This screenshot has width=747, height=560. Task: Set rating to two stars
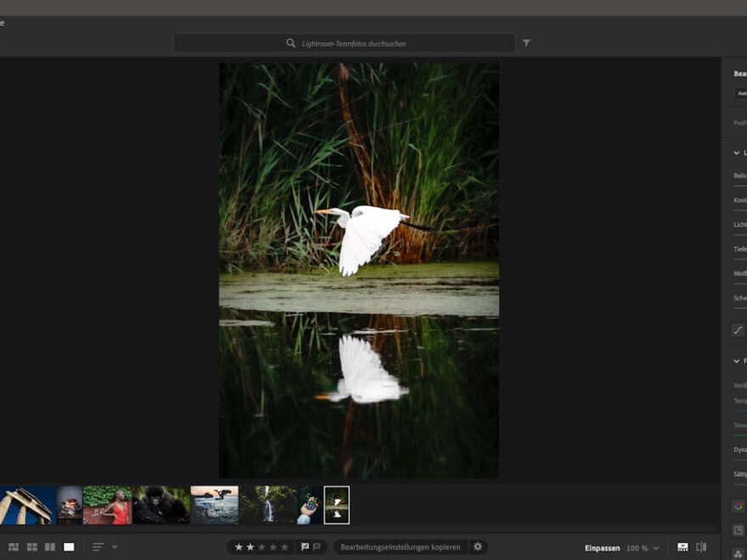[x=250, y=547]
